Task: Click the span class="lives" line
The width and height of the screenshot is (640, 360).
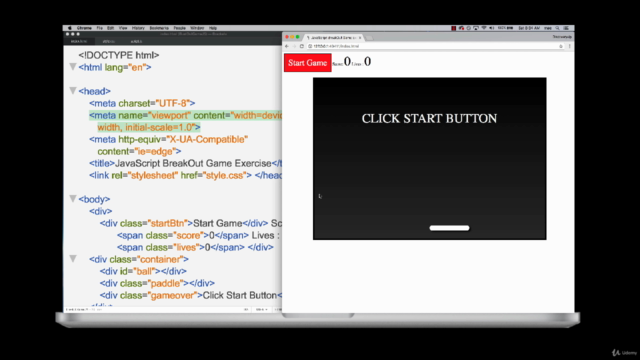Action: point(195,247)
